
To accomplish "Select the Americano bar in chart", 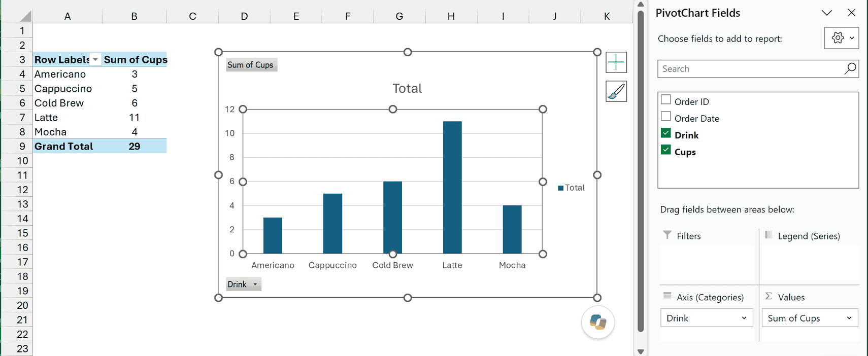I will click(x=273, y=235).
